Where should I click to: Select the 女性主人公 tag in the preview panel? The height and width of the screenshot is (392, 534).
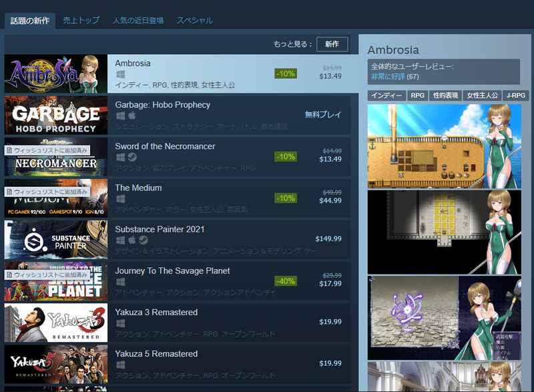click(482, 95)
